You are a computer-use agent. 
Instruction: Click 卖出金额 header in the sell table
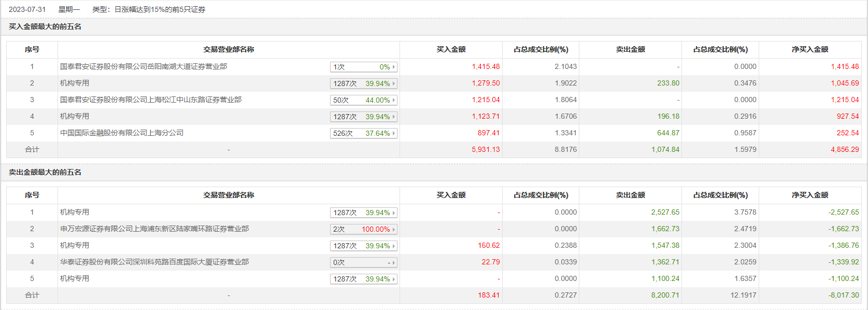pyautogui.click(x=630, y=195)
